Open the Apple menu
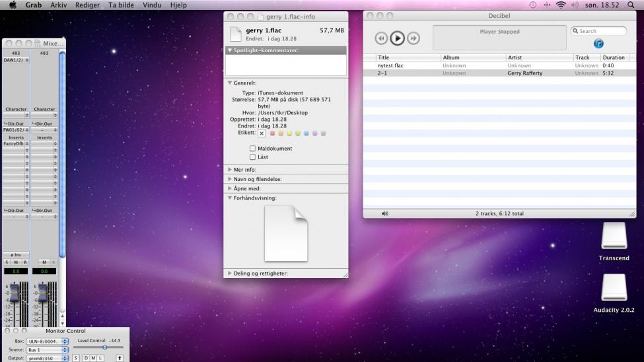 (x=13, y=5)
